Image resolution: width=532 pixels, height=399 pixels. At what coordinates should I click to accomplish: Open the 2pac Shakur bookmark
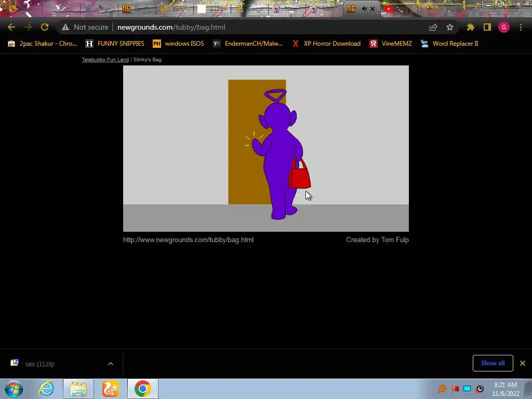tap(43, 44)
